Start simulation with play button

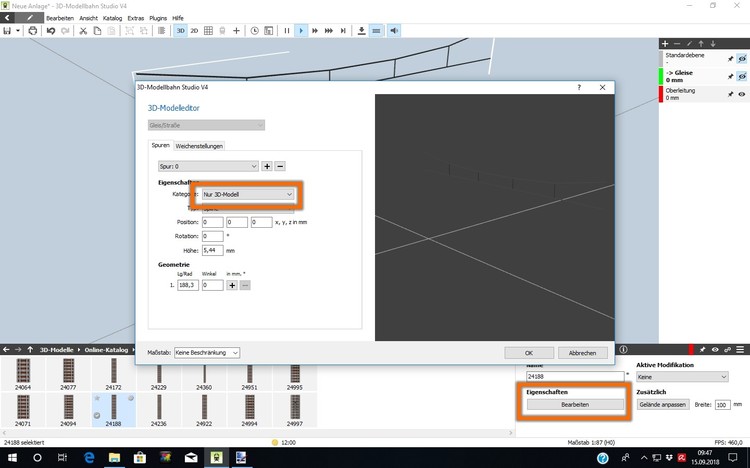tap(301, 31)
